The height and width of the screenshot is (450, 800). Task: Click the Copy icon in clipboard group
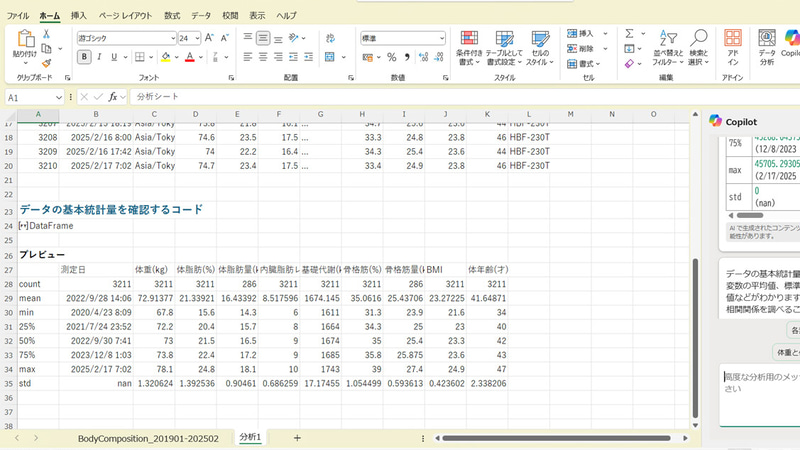[46, 48]
